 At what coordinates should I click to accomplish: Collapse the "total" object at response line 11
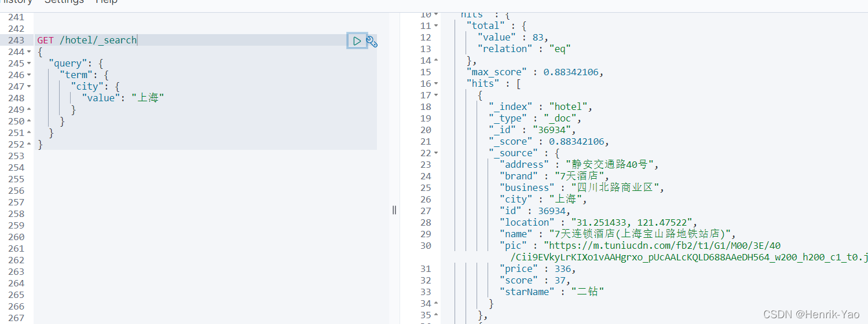click(x=436, y=26)
